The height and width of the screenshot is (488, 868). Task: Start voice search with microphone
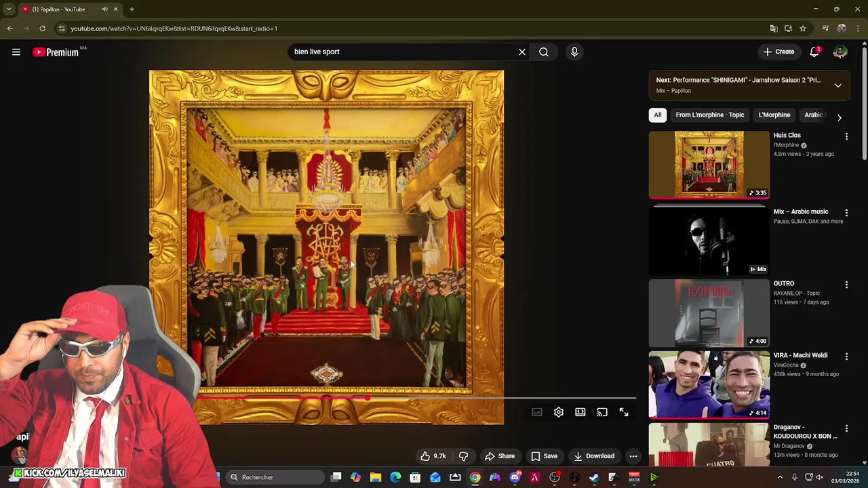coord(574,52)
